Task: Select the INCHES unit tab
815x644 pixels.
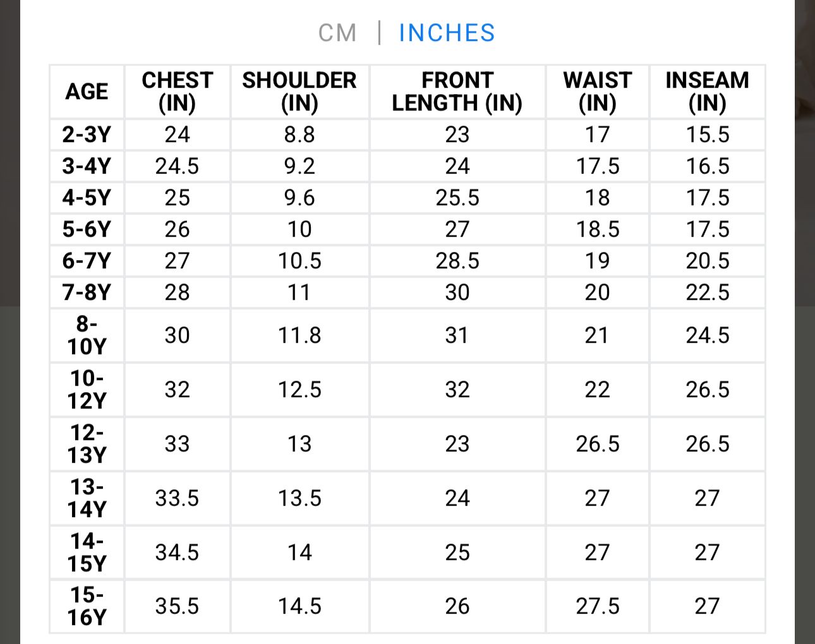Action: [x=447, y=33]
